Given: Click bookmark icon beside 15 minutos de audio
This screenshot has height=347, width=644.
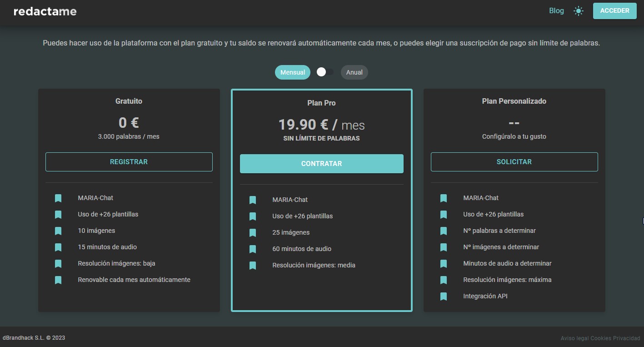Looking at the screenshot, I should coord(58,247).
